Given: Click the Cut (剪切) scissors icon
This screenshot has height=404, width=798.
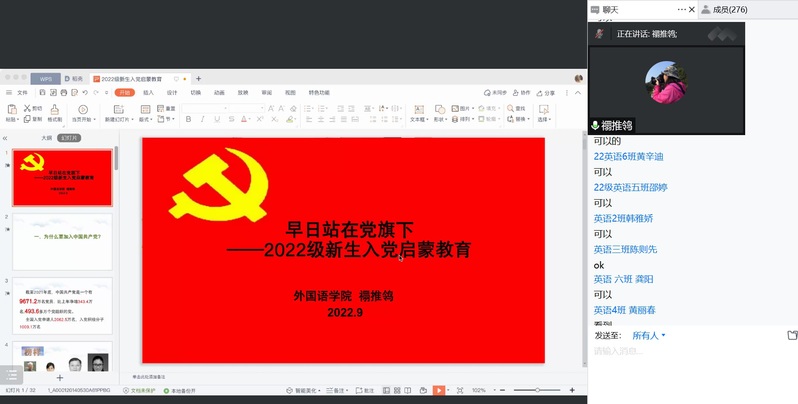Looking at the screenshot, I should (27, 108).
